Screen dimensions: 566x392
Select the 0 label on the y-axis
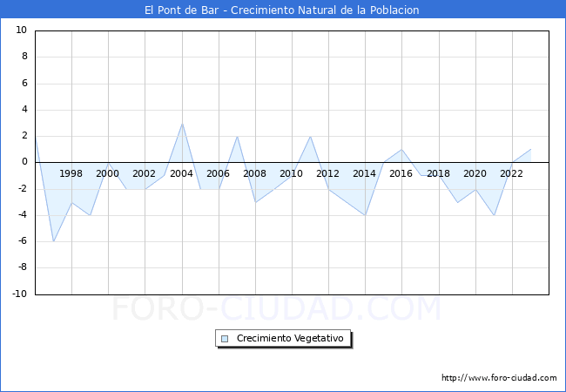tap(24, 162)
